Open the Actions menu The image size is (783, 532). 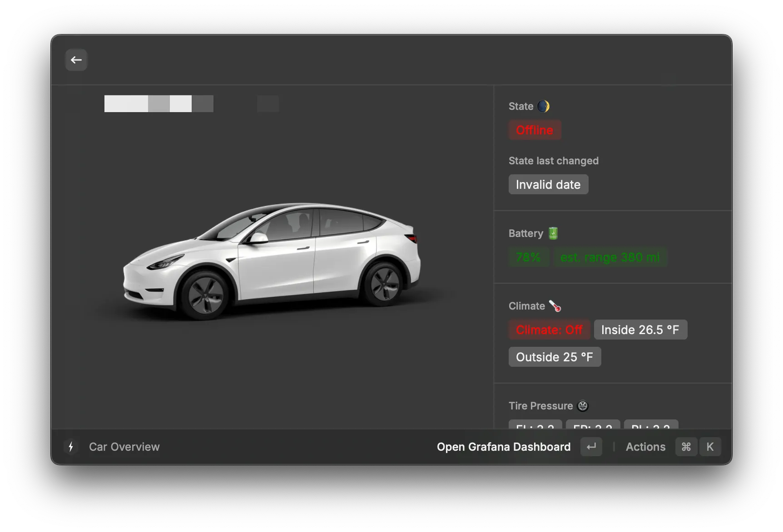click(645, 447)
